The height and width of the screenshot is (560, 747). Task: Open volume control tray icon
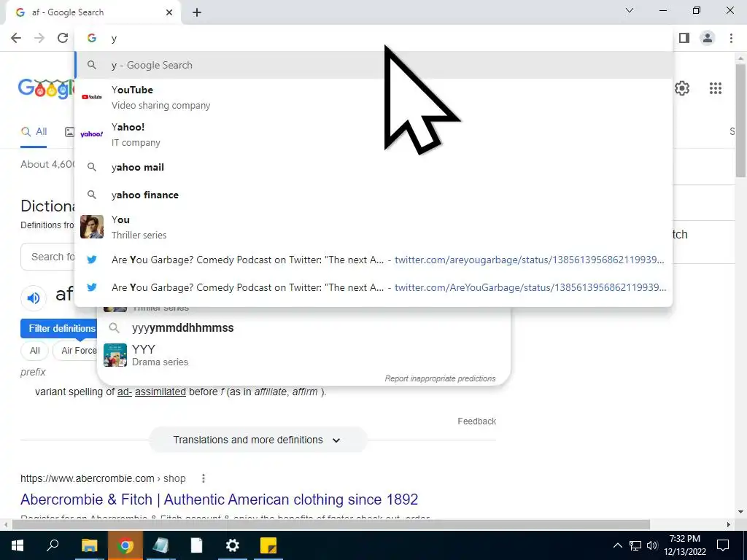(x=652, y=545)
